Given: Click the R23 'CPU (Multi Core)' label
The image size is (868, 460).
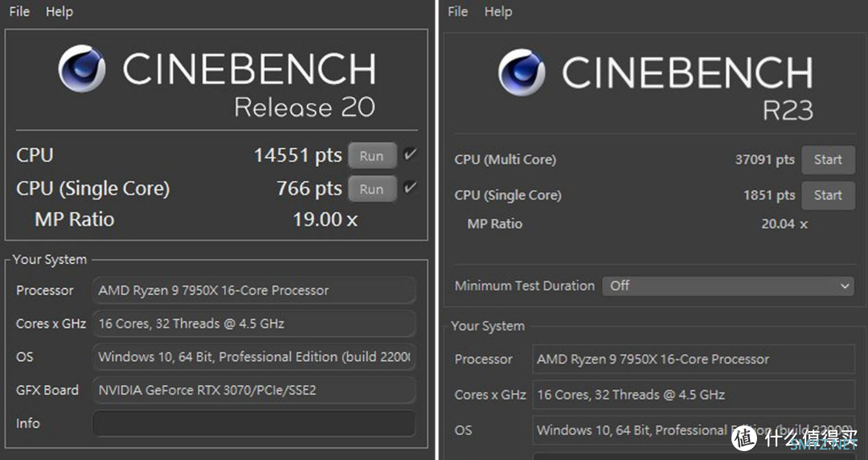Looking at the screenshot, I should [x=506, y=159].
